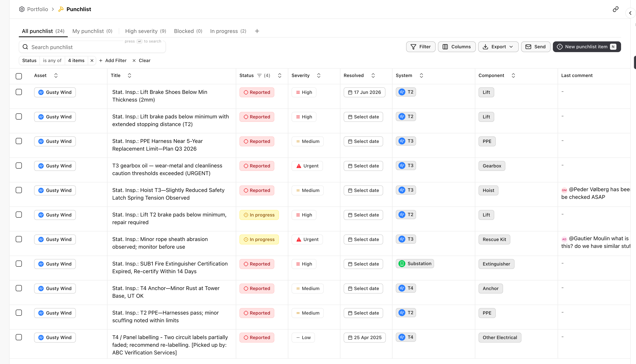The image size is (636, 364).
Task: Open Urgent severity in rope sheath row
Action: [x=307, y=239]
